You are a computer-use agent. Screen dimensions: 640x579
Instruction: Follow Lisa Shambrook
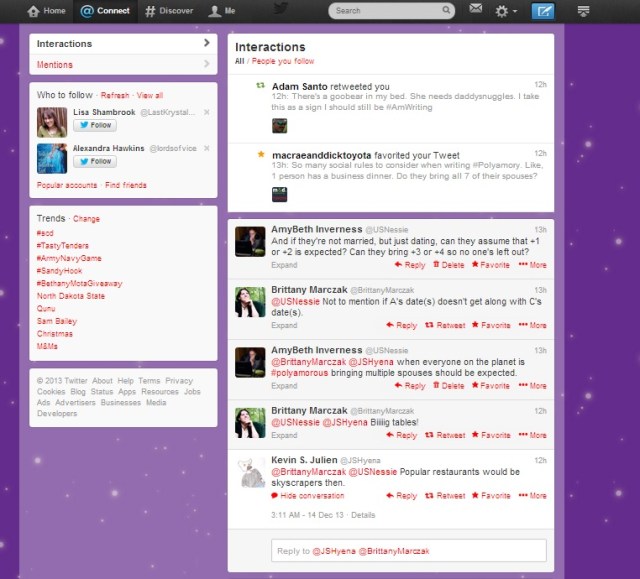point(95,125)
